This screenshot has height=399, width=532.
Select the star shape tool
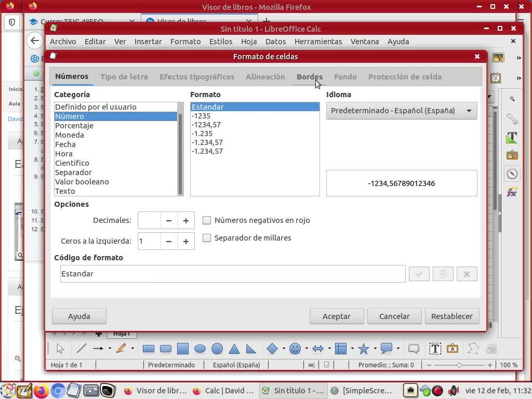click(364, 349)
